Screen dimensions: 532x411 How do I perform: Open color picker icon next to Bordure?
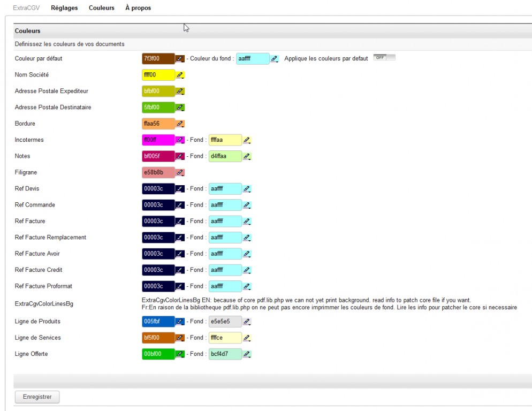[x=180, y=124]
